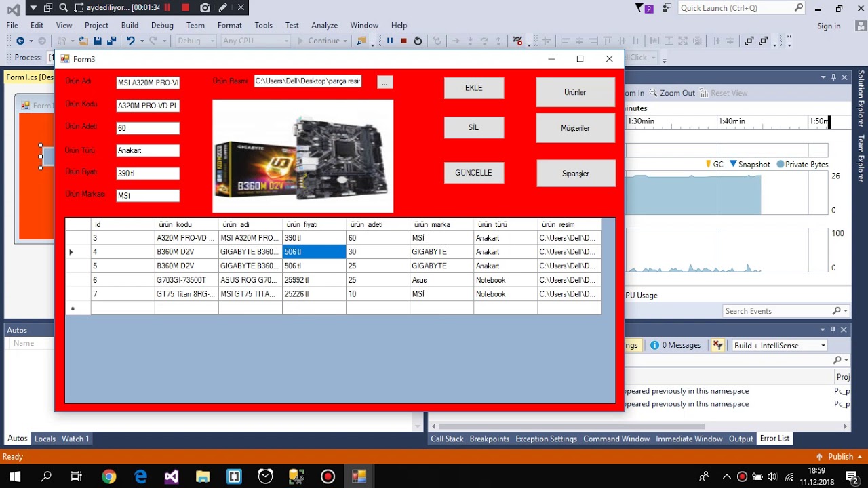The width and height of the screenshot is (868, 488).
Task: Open the Format menu
Action: [229, 25]
